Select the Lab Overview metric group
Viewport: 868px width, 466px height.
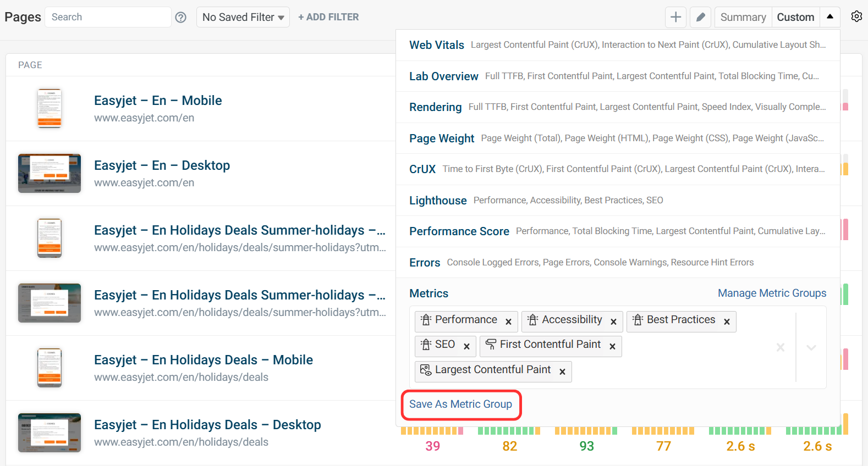(x=618, y=76)
